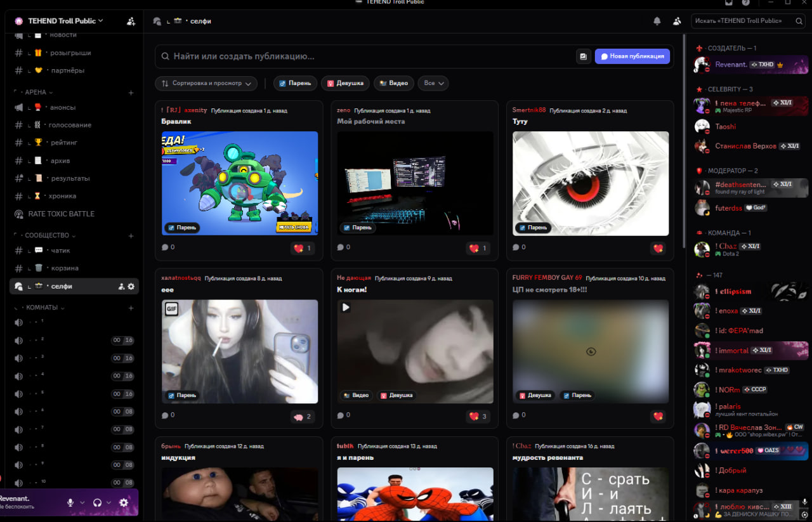Click the magnifier in the server search box
This screenshot has width=812, height=522.
pyautogui.click(x=799, y=21)
